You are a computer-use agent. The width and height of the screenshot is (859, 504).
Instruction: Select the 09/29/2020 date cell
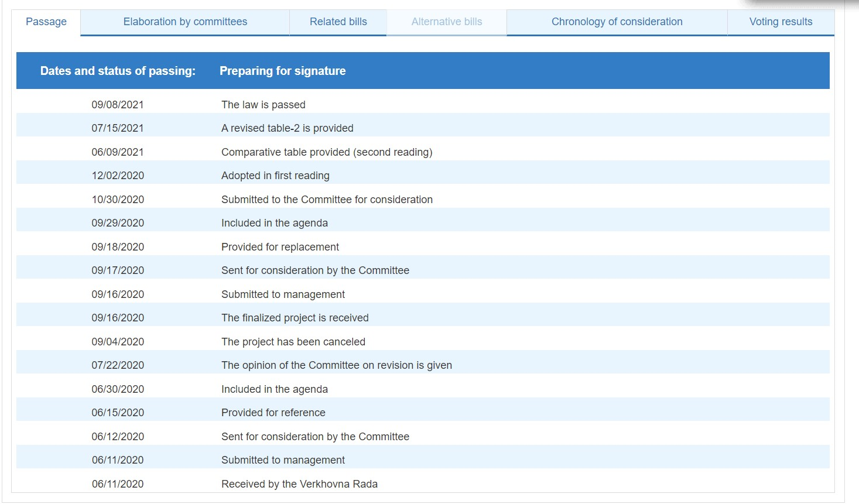coord(118,223)
